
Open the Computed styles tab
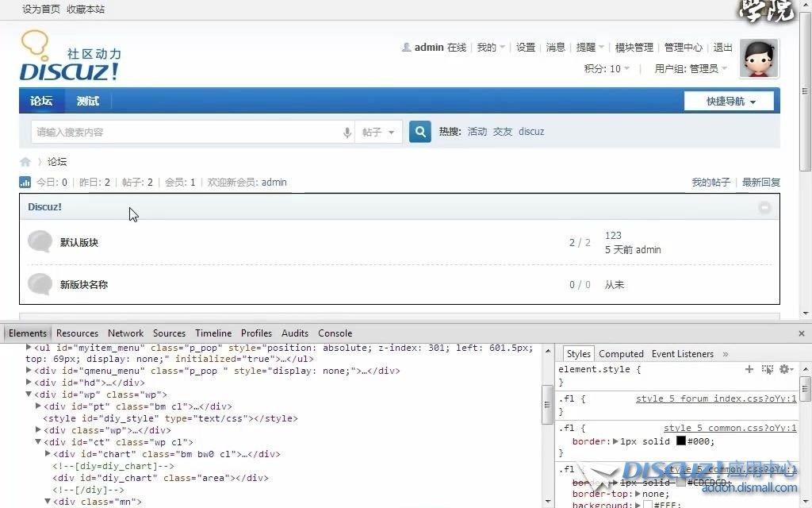coord(621,354)
